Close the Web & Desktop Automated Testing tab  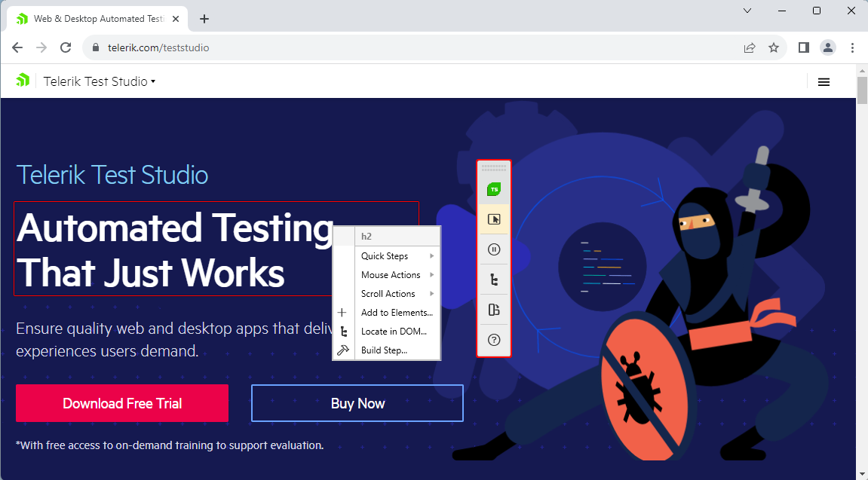[x=176, y=19]
